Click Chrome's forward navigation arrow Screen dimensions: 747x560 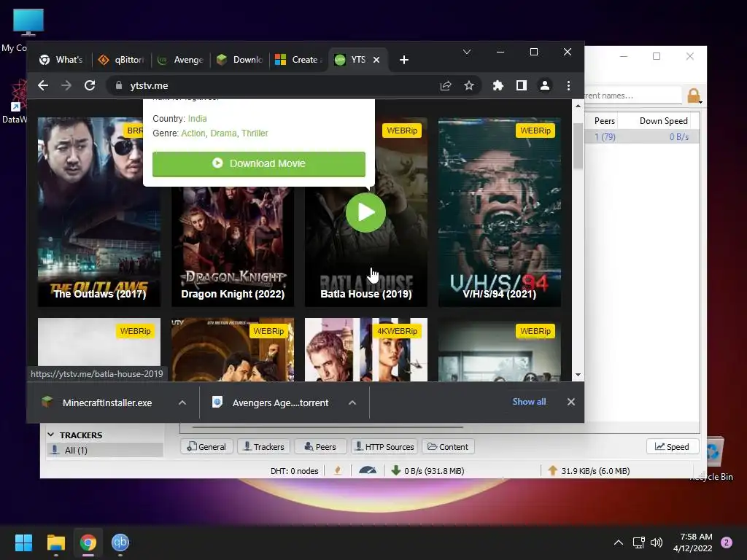click(x=66, y=85)
